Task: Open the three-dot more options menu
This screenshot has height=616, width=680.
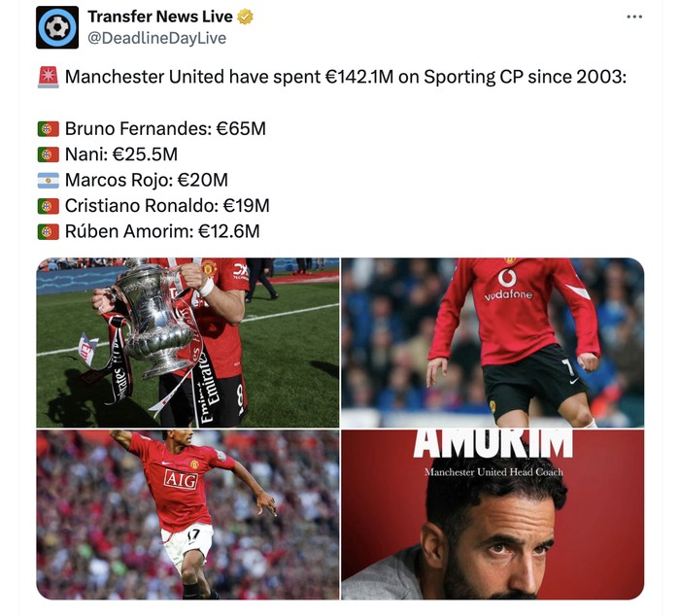Action: pyautogui.click(x=634, y=17)
